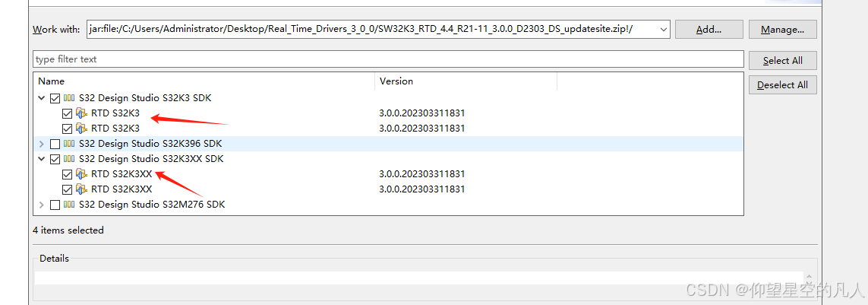Click version 3.0.0.202303311831 of second RTD S32K3XX

421,189
